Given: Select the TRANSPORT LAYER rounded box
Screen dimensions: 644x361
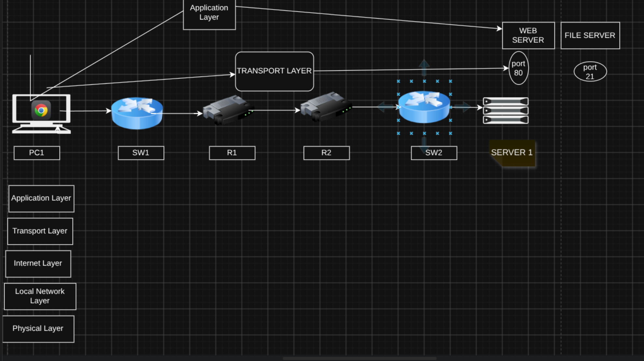Looking at the screenshot, I should tap(274, 71).
